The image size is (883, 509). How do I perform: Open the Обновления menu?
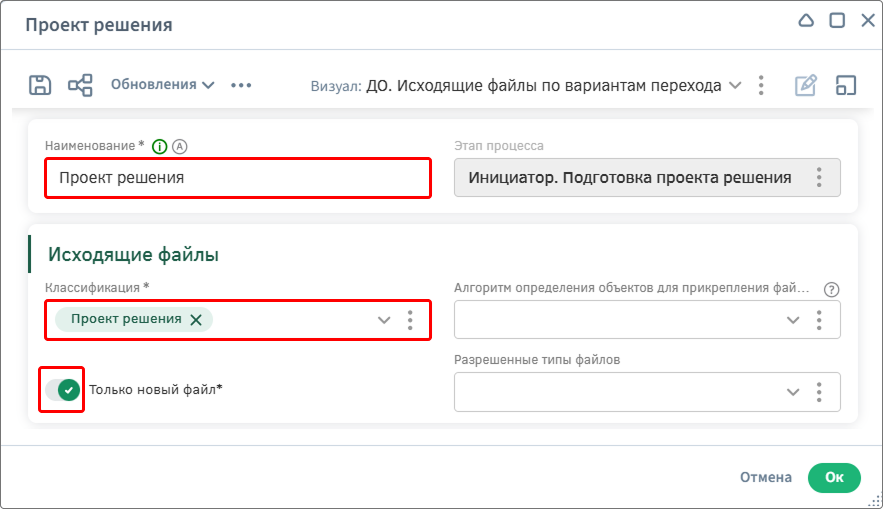(x=162, y=85)
